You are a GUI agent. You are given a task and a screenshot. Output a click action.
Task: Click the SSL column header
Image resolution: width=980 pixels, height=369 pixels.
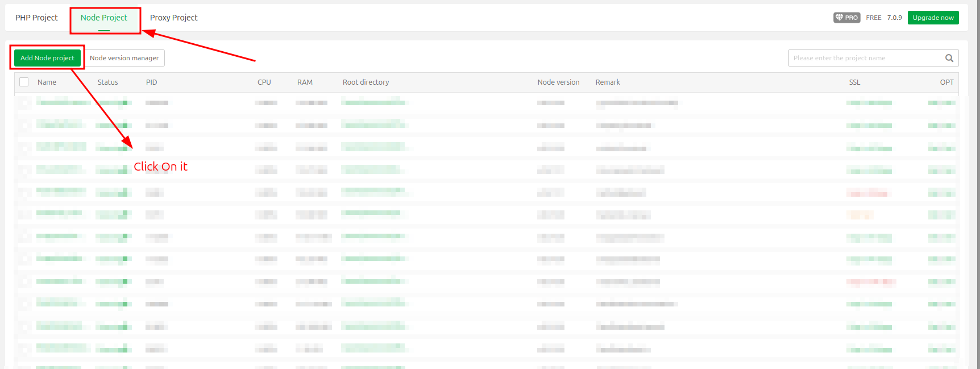pos(855,82)
